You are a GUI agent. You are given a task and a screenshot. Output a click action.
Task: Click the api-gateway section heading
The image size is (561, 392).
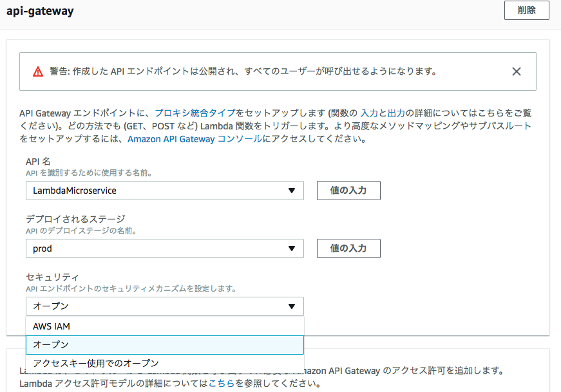(40, 12)
